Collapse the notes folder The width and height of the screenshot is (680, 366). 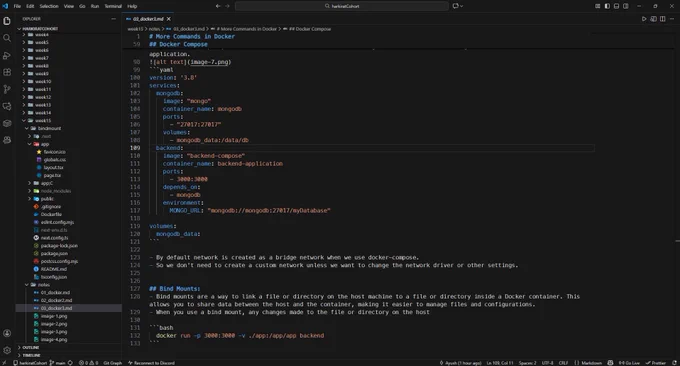[44, 285]
